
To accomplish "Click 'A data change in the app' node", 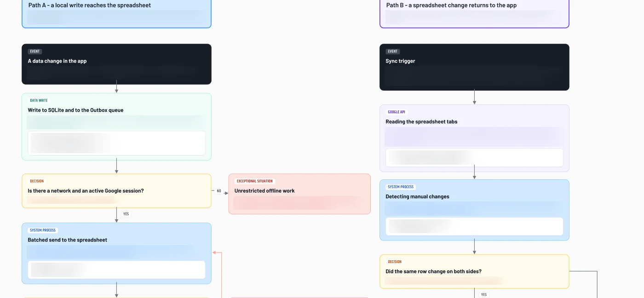I will pos(116,64).
